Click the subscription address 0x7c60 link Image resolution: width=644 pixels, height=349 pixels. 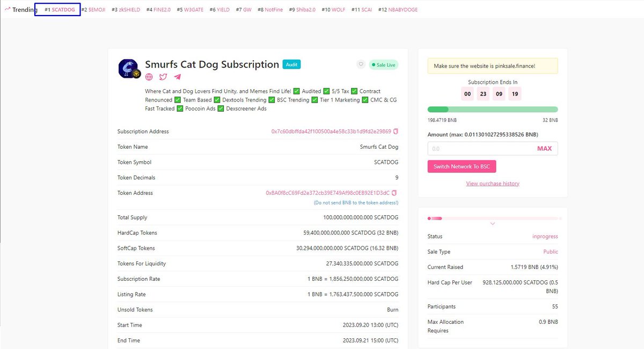(331, 132)
